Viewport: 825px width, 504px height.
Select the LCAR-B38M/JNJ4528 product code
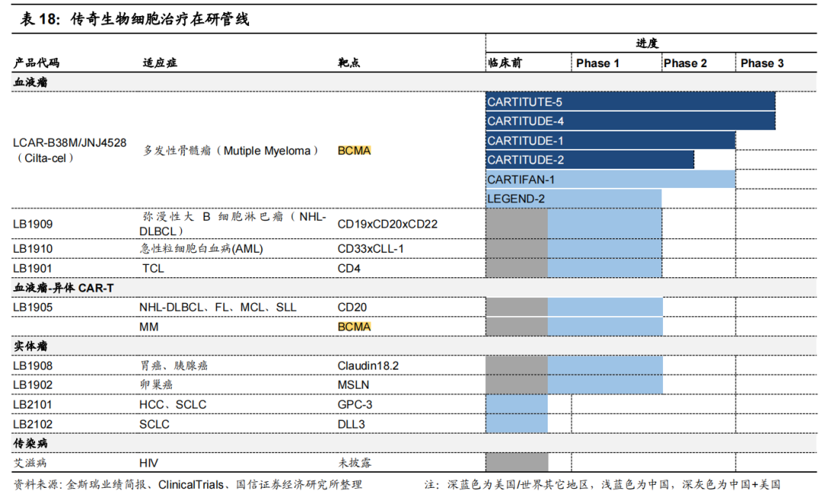tap(70, 143)
